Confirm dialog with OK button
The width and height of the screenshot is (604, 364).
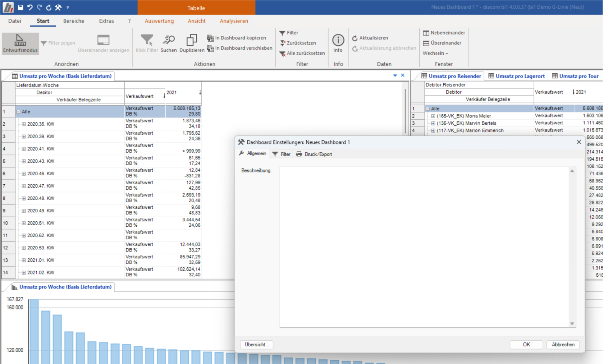[x=526, y=344]
